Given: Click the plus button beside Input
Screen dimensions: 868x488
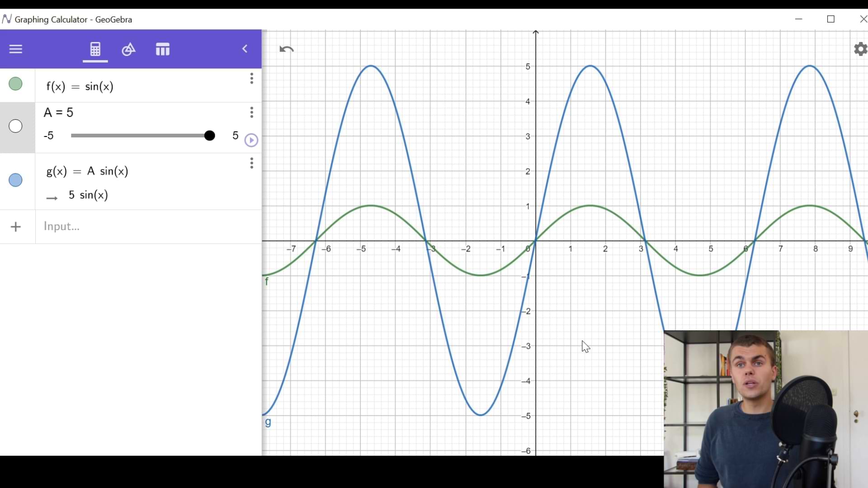Looking at the screenshot, I should (16, 227).
